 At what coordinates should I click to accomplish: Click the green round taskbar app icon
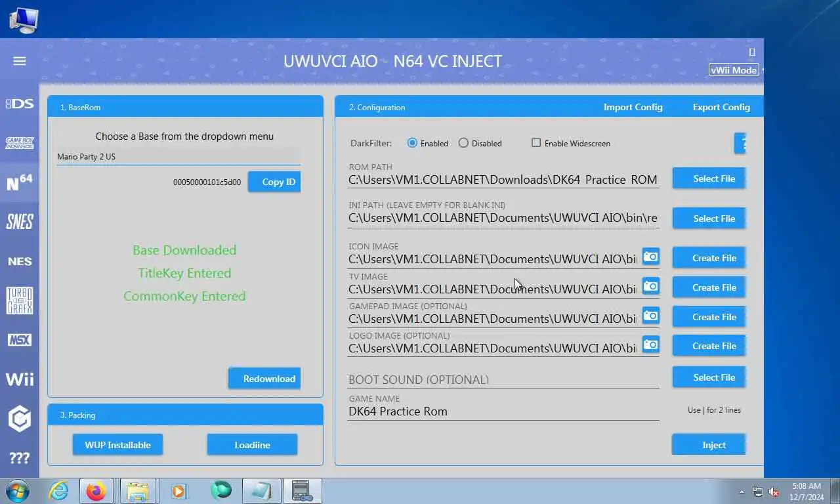[221, 490]
